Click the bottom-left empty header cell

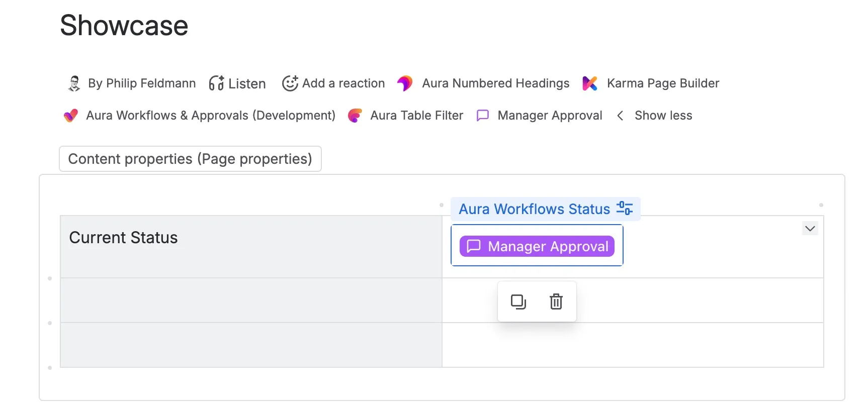[251, 345]
